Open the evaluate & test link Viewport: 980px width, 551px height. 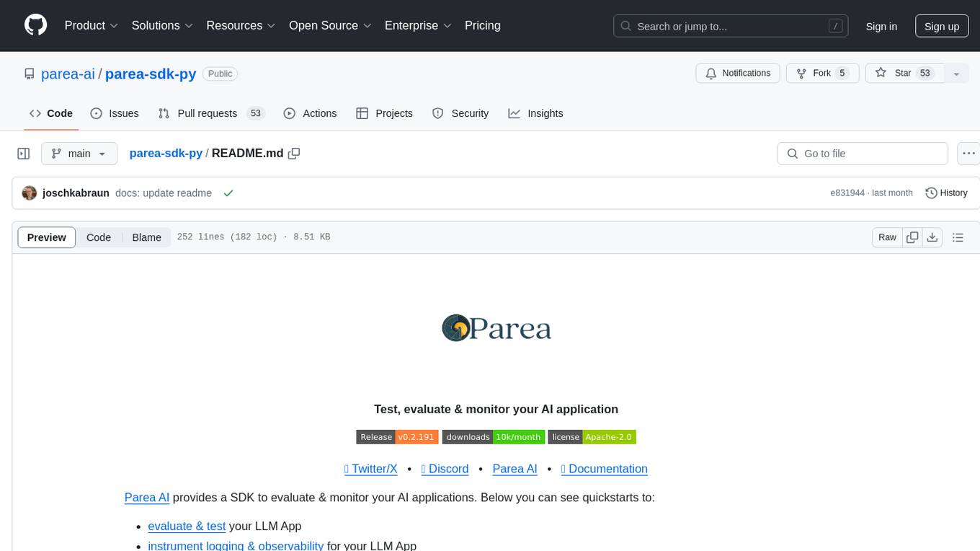(187, 526)
